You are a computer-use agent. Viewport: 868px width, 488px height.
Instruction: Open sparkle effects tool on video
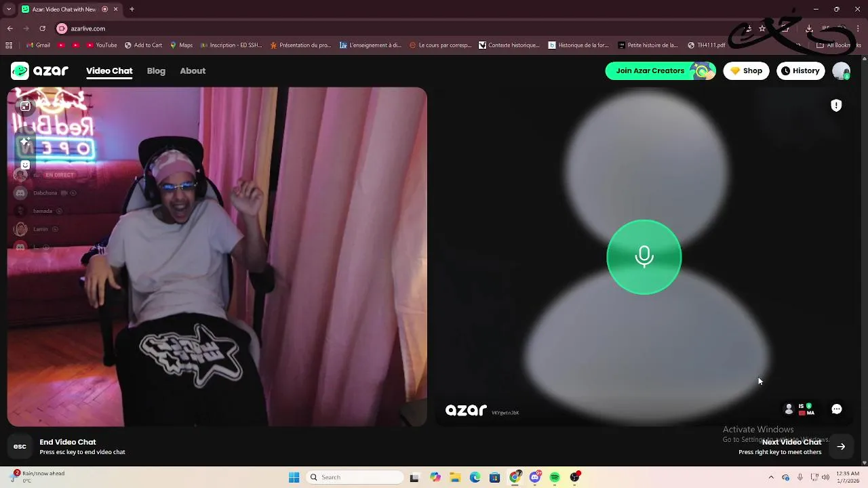coord(25,142)
